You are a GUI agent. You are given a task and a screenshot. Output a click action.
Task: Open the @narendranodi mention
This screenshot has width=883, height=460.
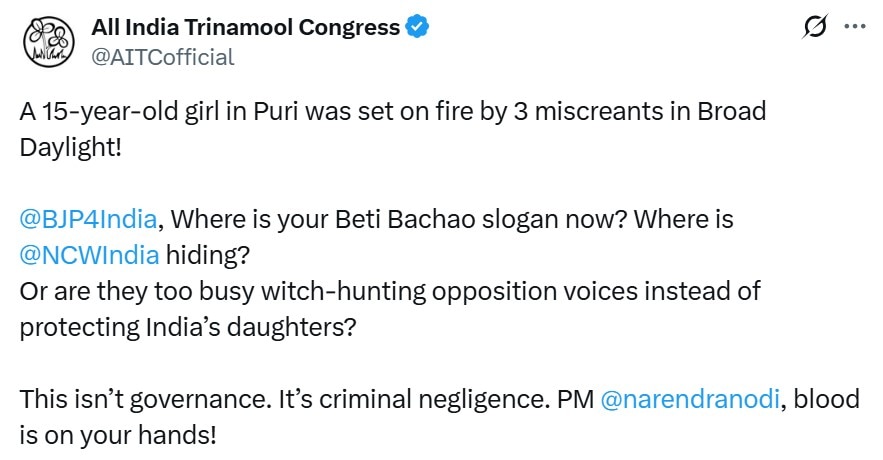[x=690, y=399]
